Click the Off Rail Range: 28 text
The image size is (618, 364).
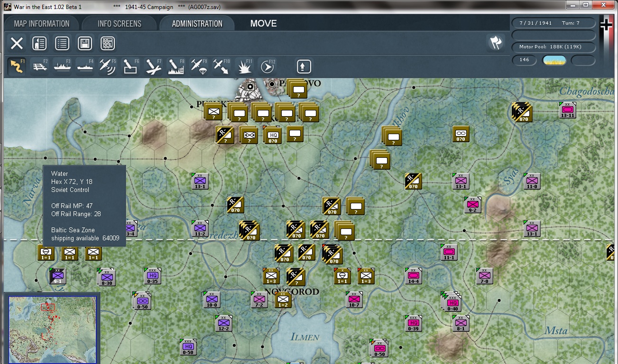pos(76,214)
